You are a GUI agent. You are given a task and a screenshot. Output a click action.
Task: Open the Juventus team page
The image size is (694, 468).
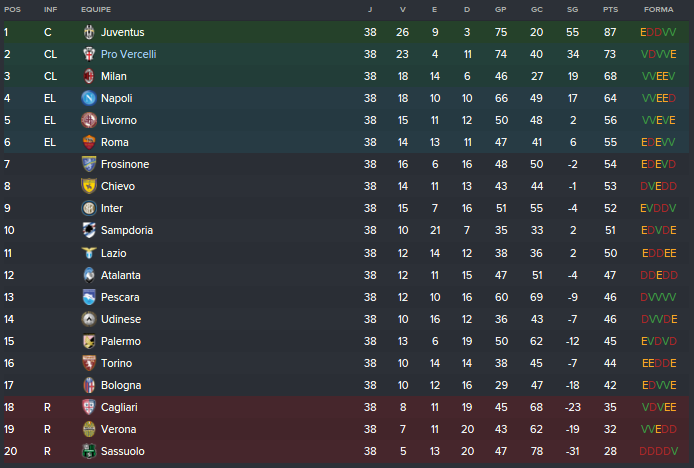[x=122, y=32]
